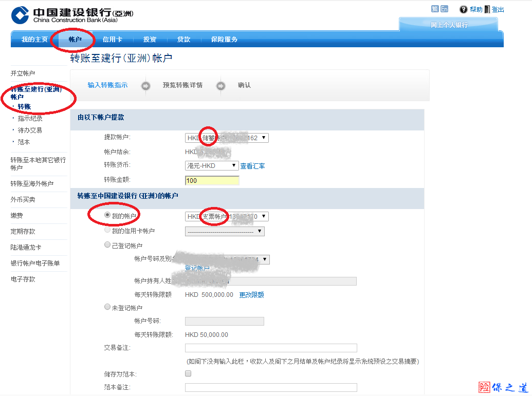Open 外币买卖 in sidebar
The height and width of the screenshot is (396, 532).
pos(23,200)
